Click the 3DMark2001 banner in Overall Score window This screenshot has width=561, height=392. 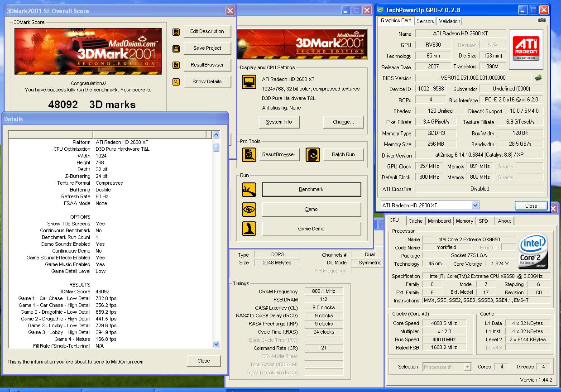88,52
